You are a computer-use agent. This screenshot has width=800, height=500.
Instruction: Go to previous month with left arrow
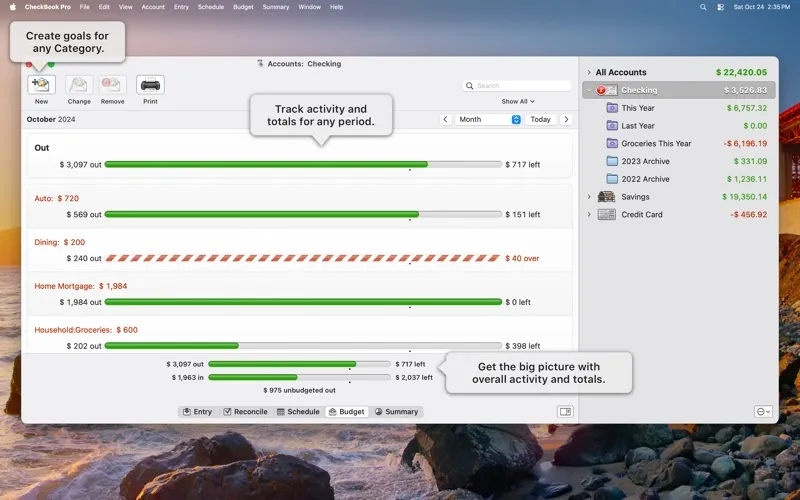pyautogui.click(x=445, y=119)
